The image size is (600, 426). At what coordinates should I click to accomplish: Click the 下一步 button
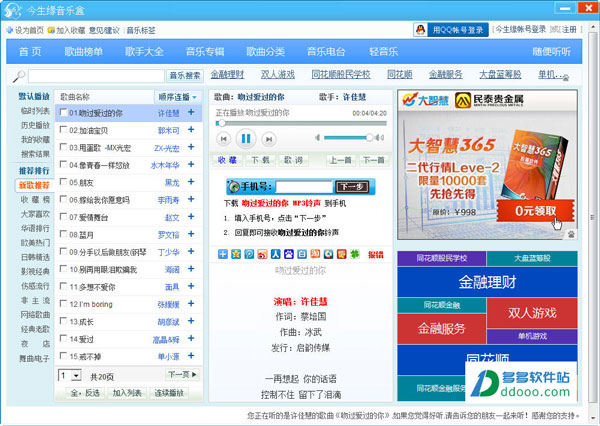click(x=352, y=187)
